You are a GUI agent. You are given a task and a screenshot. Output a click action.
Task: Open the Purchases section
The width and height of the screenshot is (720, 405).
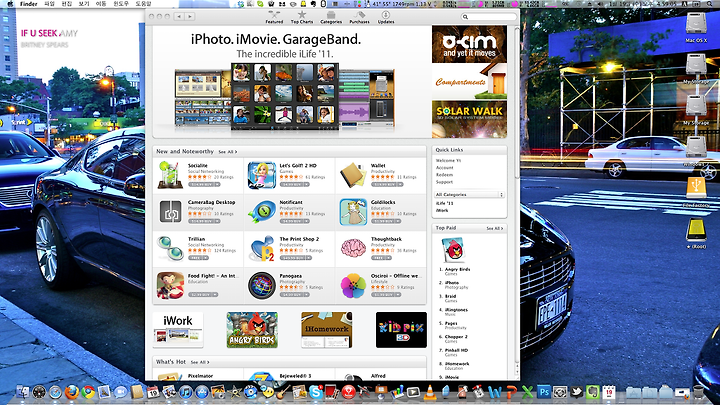pyautogui.click(x=359, y=17)
